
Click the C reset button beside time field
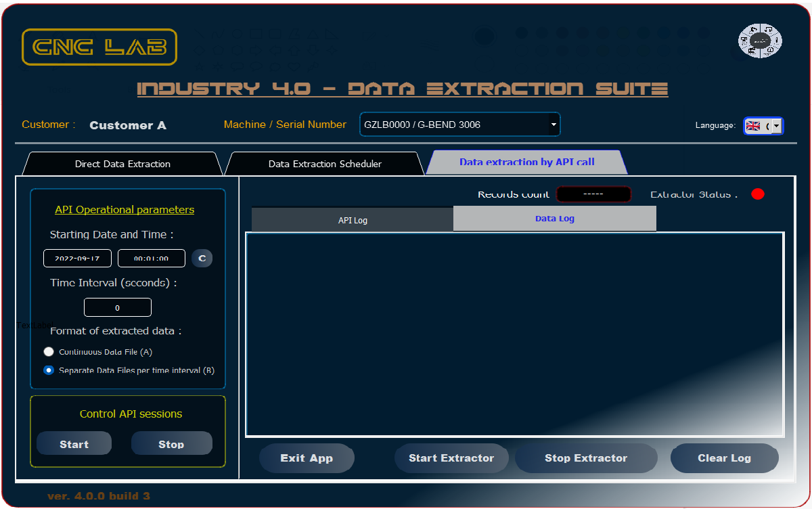point(202,258)
